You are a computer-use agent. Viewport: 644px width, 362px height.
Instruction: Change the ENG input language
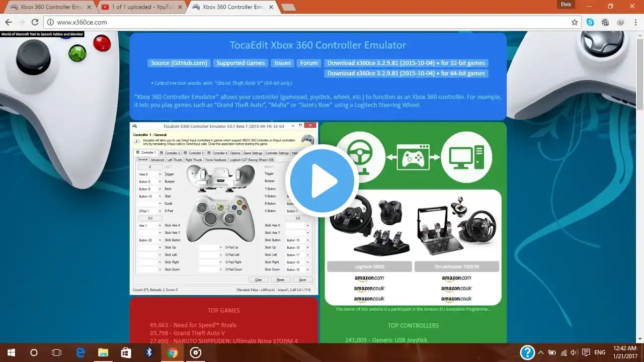600,352
